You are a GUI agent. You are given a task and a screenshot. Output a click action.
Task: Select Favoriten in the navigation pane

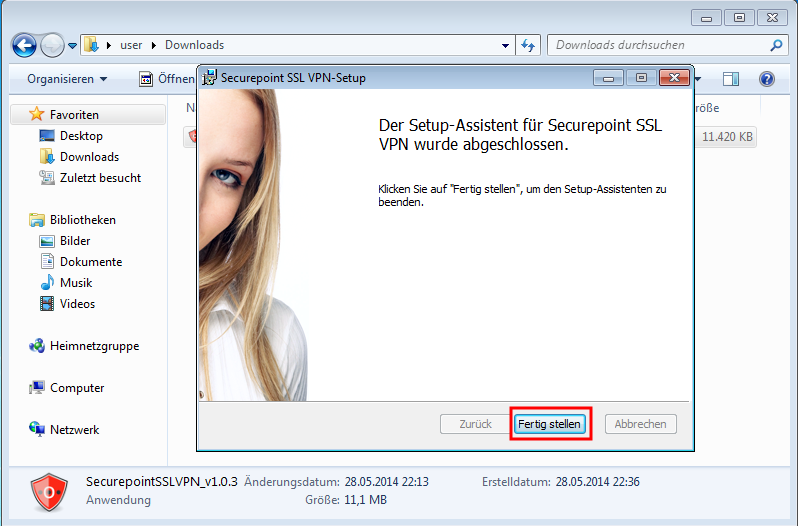pyautogui.click(x=88, y=114)
